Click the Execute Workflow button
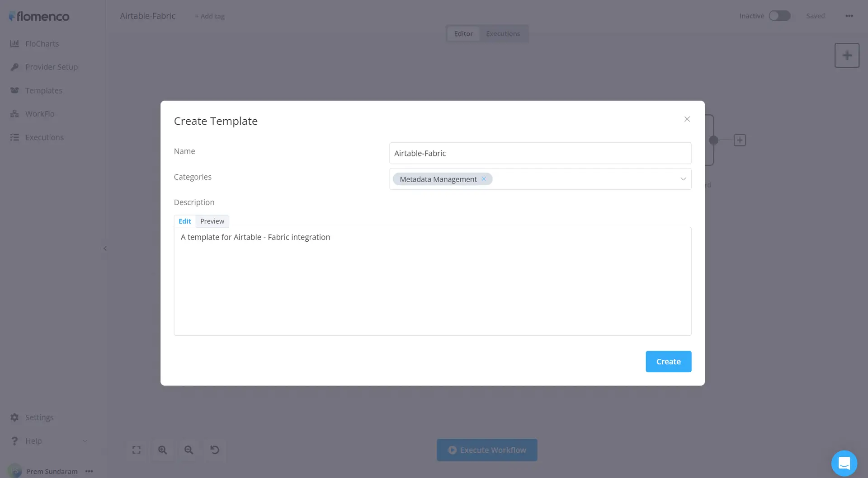Viewport: 868px width, 478px height. tap(487, 450)
